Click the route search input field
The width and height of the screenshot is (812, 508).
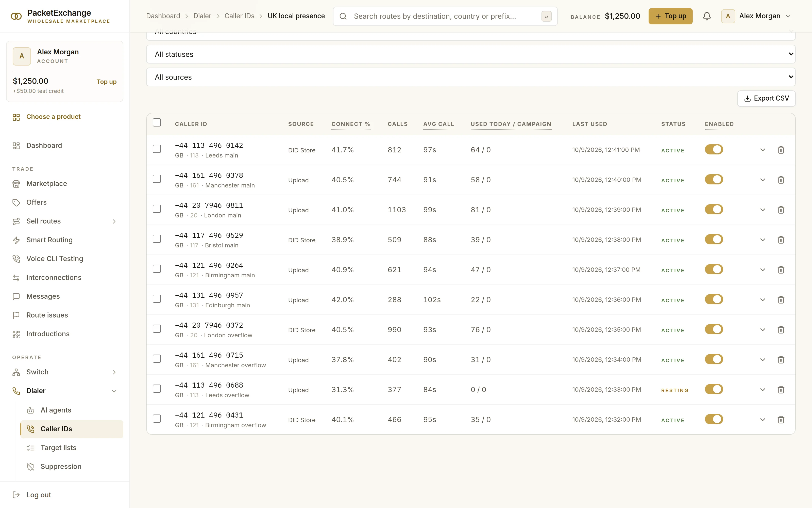click(445, 16)
